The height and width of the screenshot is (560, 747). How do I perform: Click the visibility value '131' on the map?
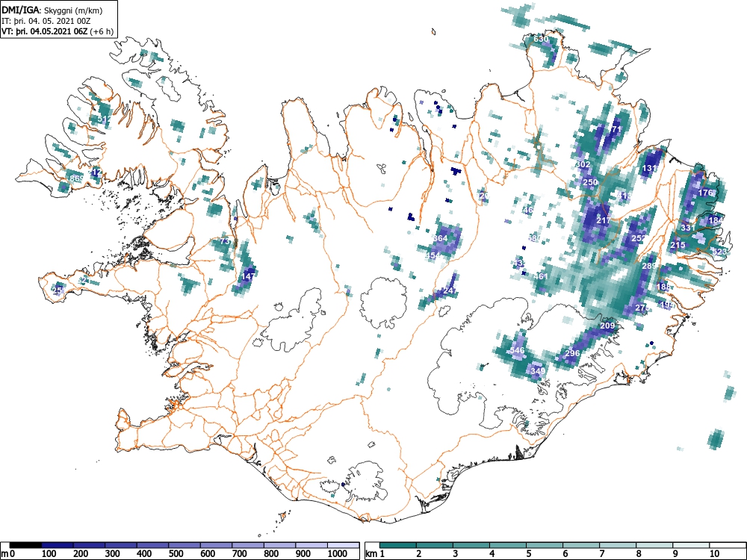[650, 169]
